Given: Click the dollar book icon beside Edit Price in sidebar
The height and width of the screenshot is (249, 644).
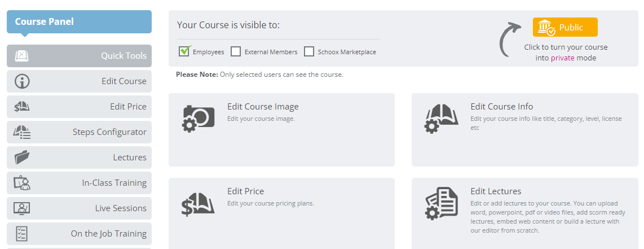Looking at the screenshot, I should coord(22,107).
